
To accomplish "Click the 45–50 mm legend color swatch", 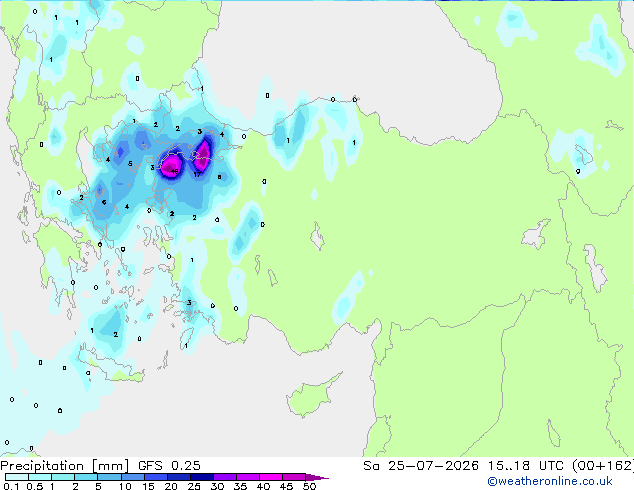I will [294, 477].
